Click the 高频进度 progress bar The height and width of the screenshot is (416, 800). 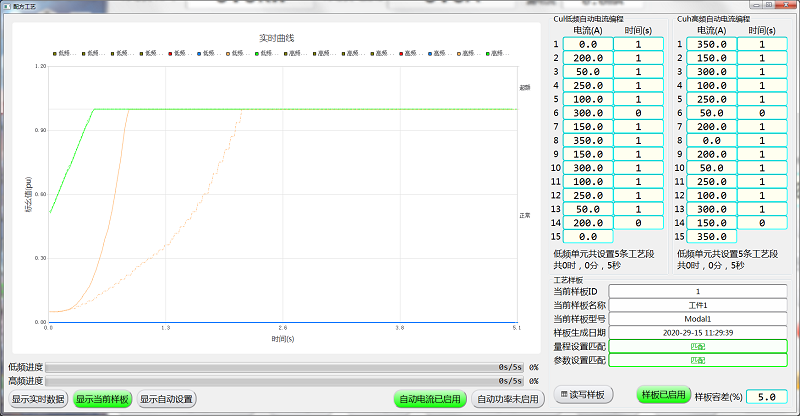[284, 381]
